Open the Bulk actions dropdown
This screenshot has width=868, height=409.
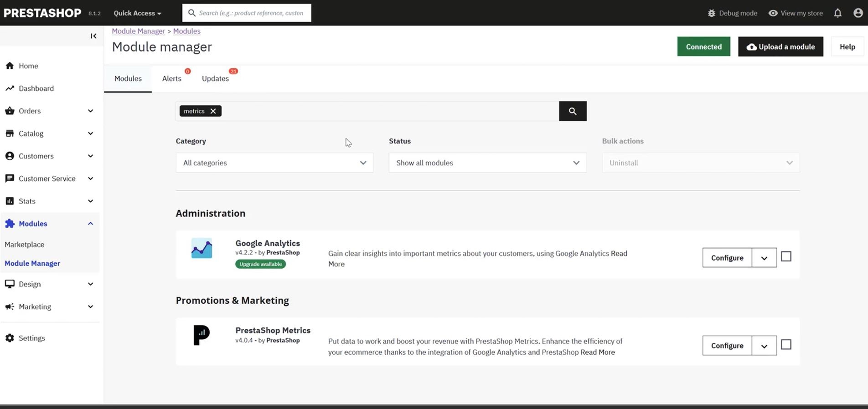coord(701,163)
